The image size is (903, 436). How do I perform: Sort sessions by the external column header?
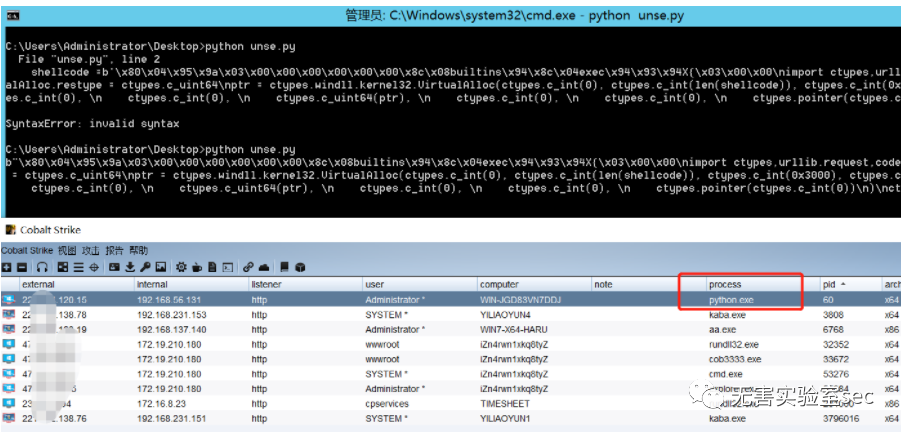(x=76, y=285)
